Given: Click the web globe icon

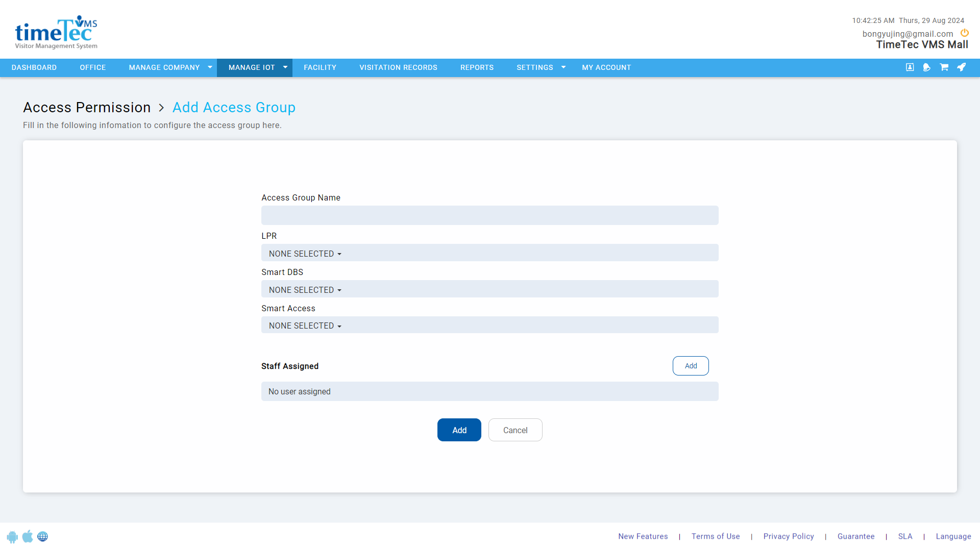Looking at the screenshot, I should (x=43, y=537).
